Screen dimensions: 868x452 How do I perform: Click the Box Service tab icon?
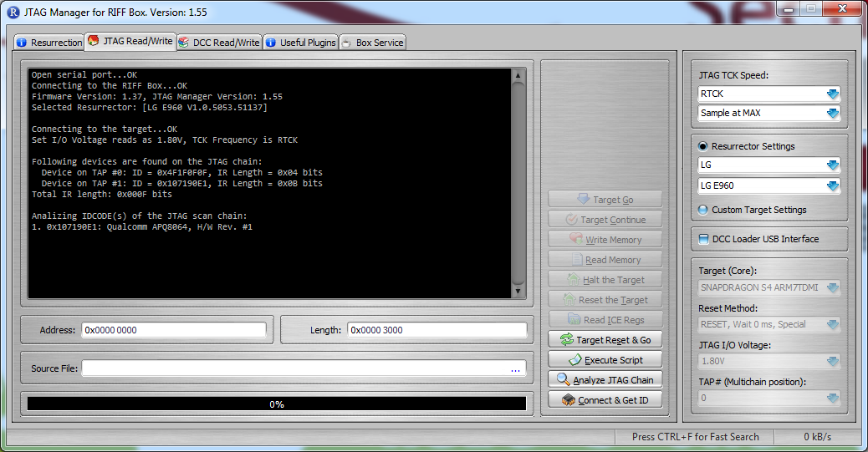coord(346,43)
